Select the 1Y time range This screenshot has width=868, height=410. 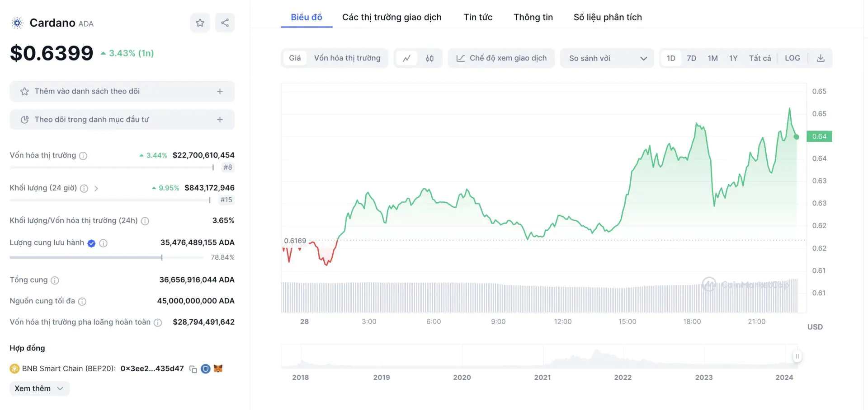point(733,58)
